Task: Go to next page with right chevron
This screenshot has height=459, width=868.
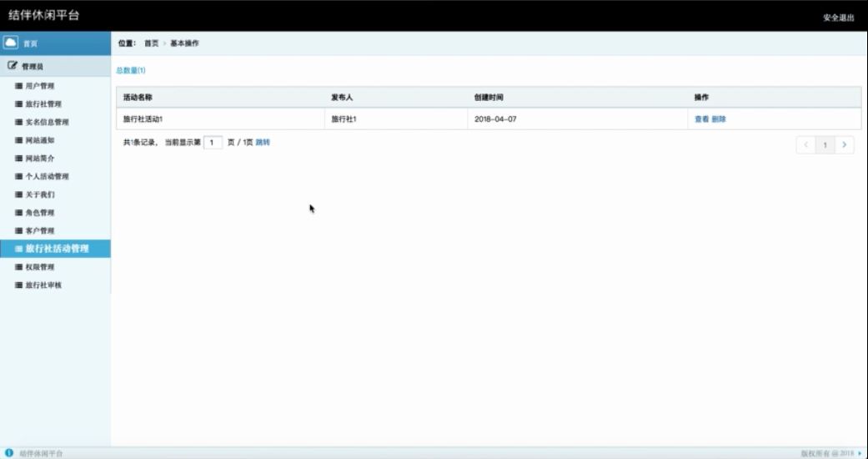Action: coord(844,144)
